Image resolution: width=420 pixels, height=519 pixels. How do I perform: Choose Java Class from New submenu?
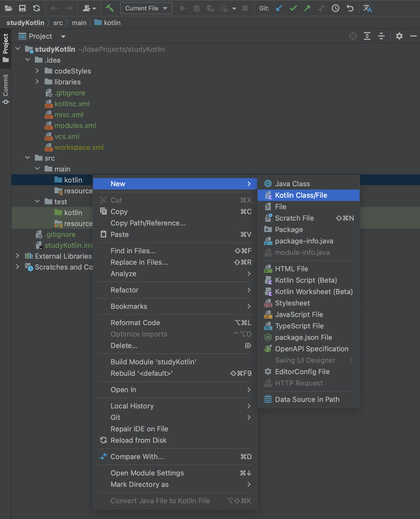click(x=308, y=184)
